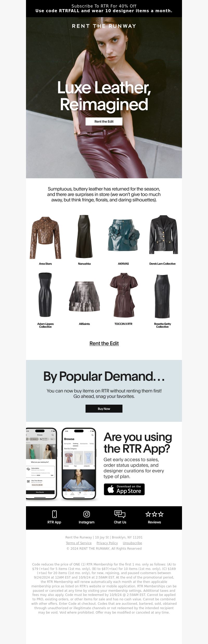Click the white Rent the Edit button
Screen dimensions: 208x644
(x=104, y=121)
